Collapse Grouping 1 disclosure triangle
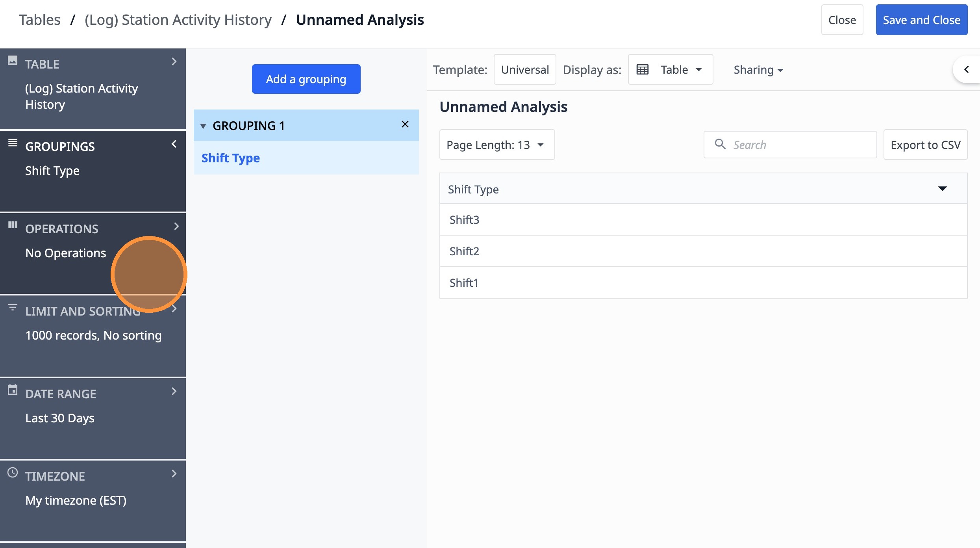 pyautogui.click(x=203, y=126)
